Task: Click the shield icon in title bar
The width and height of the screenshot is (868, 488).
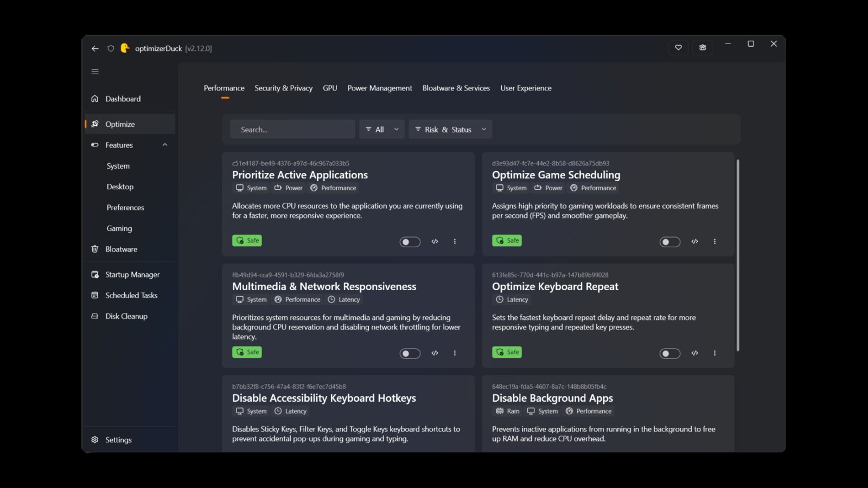Action: pyautogui.click(x=111, y=48)
